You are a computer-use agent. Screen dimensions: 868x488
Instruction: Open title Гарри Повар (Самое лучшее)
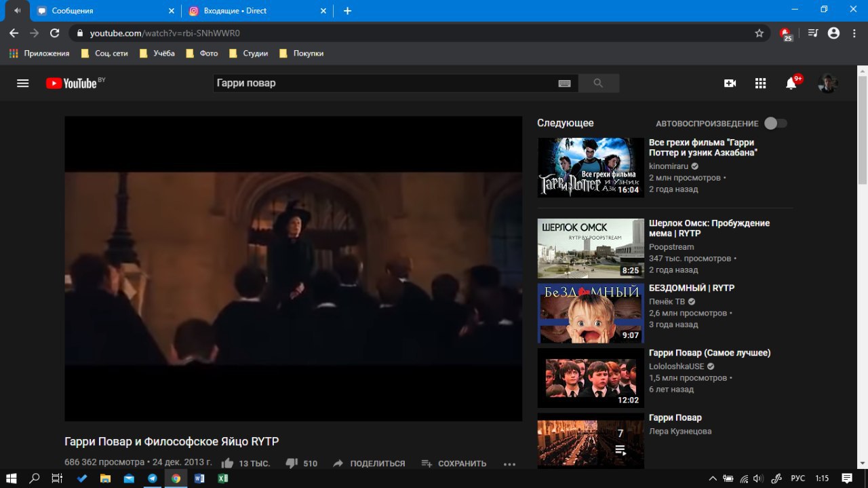click(x=709, y=353)
